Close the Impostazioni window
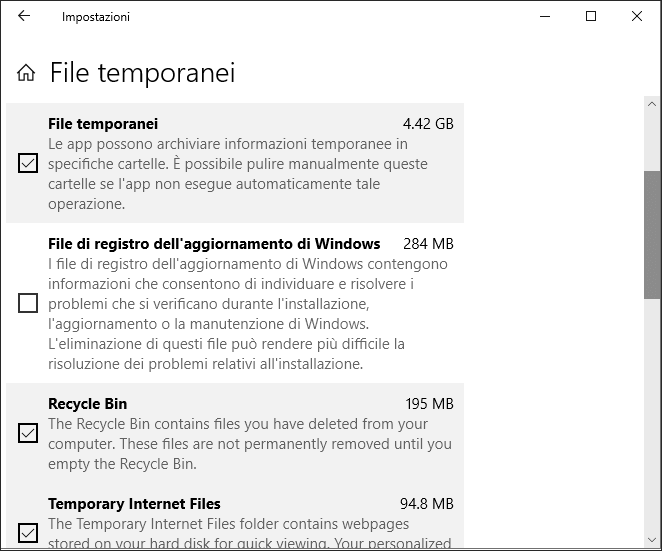The image size is (662, 551). 637,16
